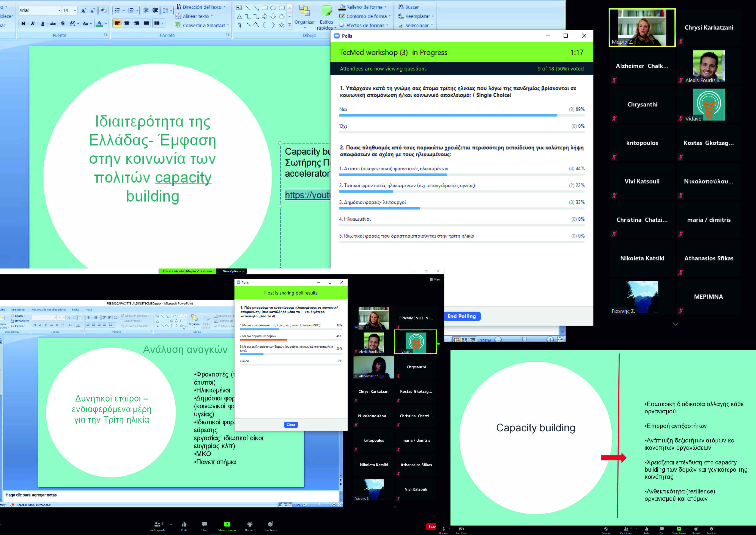This screenshot has width=756, height=535.
Task: Decrease list indent in the large Párrafo group
Action: coord(146,11)
